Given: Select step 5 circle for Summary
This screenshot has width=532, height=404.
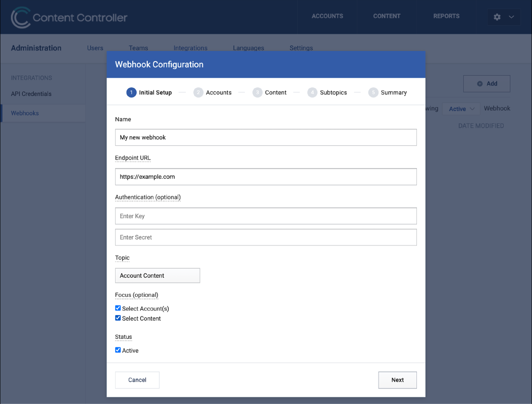Looking at the screenshot, I should coord(373,92).
